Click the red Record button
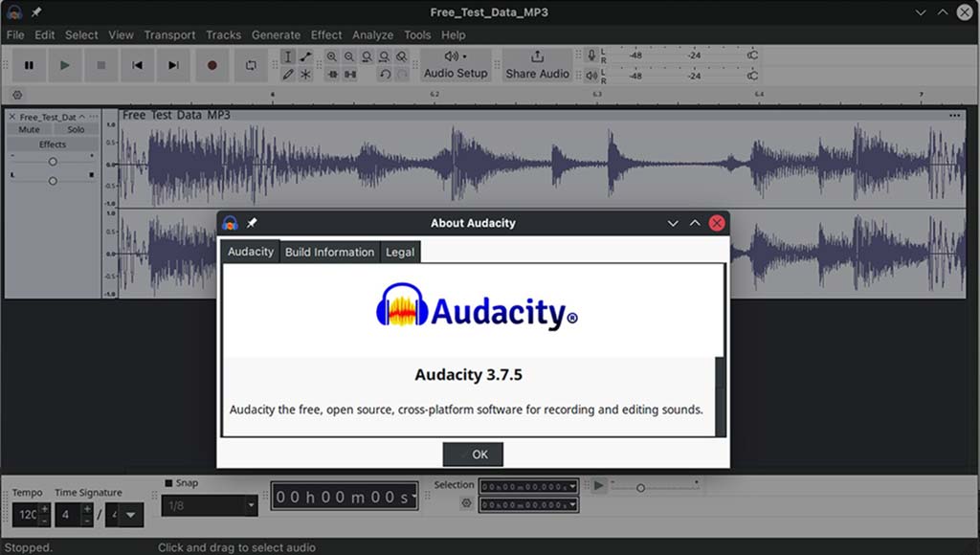The width and height of the screenshot is (980, 555). coord(212,65)
